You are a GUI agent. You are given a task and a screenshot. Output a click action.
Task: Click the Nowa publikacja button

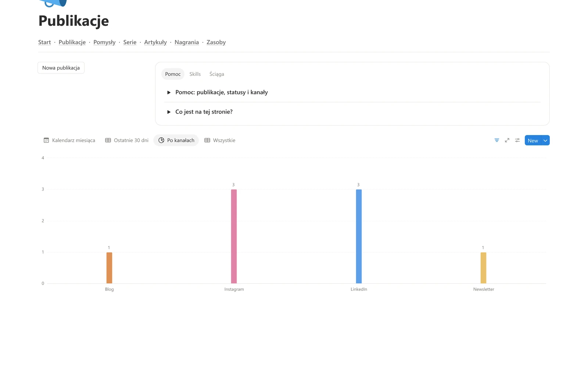(x=61, y=68)
